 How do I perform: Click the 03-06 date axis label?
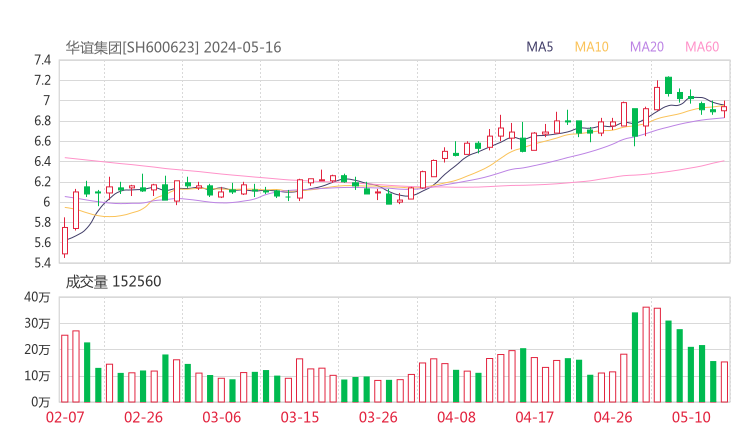[222, 417]
